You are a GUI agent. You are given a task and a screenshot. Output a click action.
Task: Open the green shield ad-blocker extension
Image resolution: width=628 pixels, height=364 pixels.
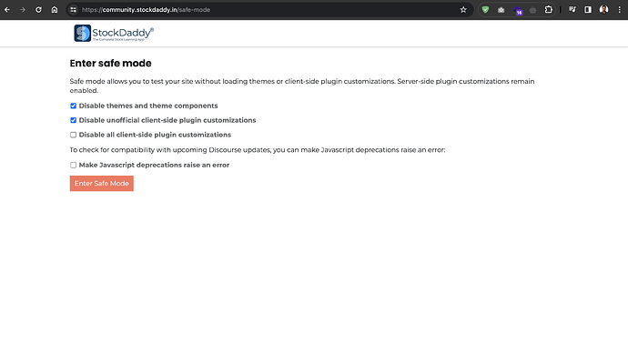click(x=485, y=10)
